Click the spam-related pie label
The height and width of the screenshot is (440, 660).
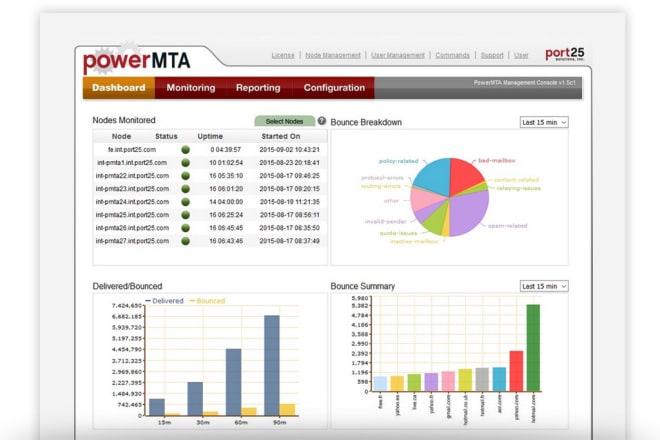(x=508, y=226)
